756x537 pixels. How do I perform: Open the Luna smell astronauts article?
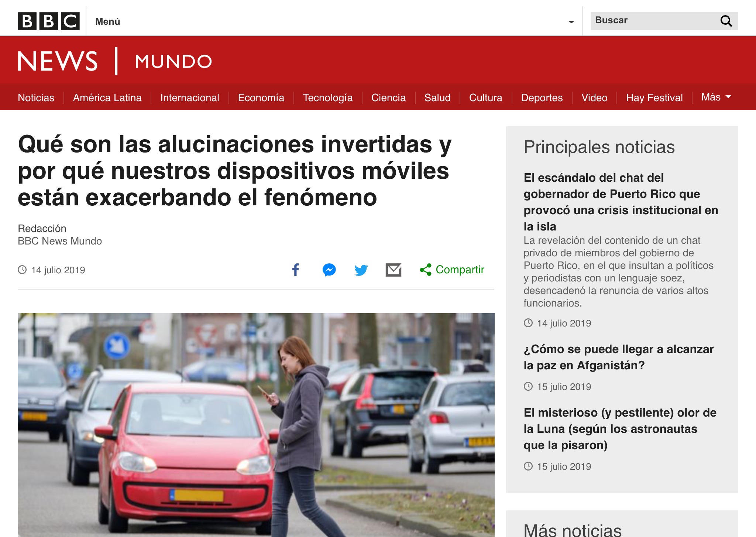[620, 428]
